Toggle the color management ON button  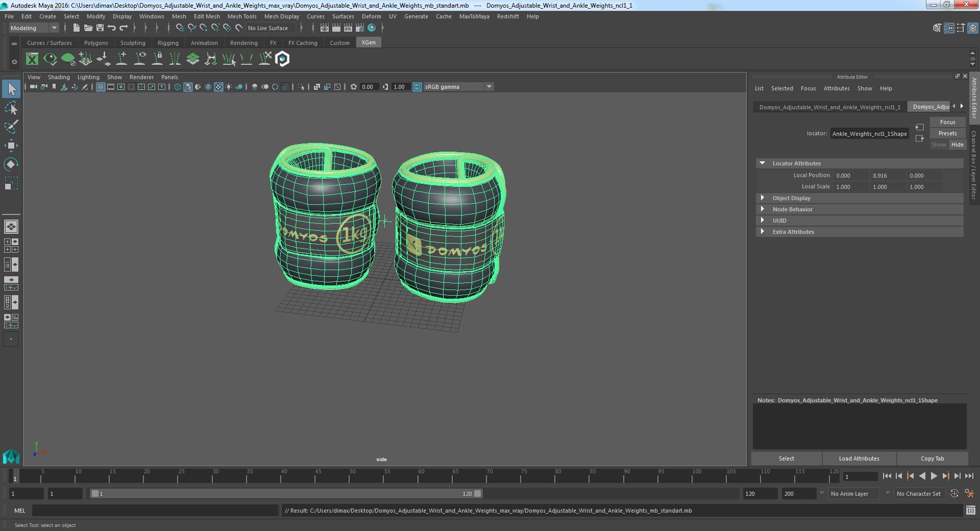(x=417, y=87)
